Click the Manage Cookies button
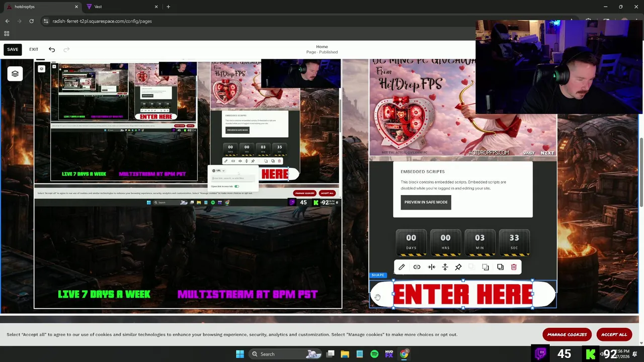644x362 pixels. [567, 334]
